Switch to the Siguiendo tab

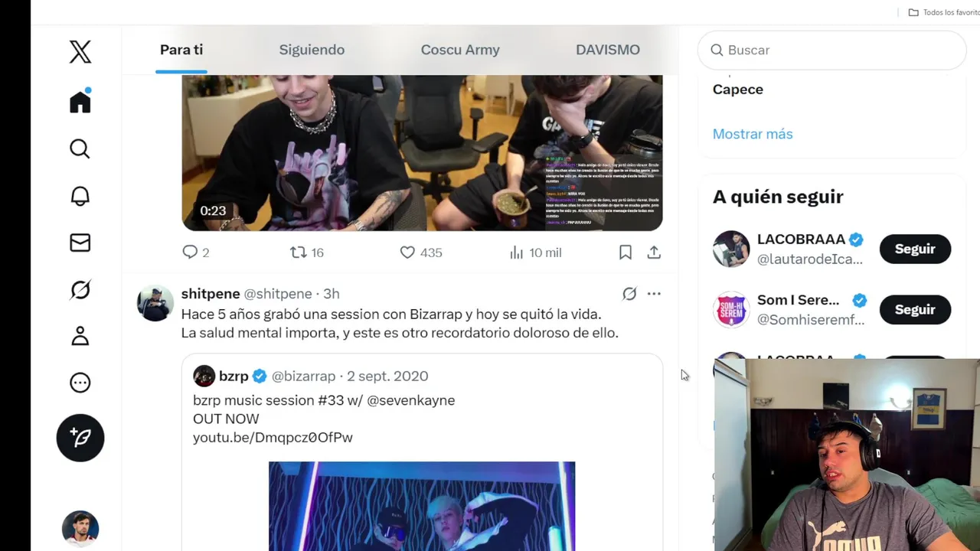tap(312, 50)
